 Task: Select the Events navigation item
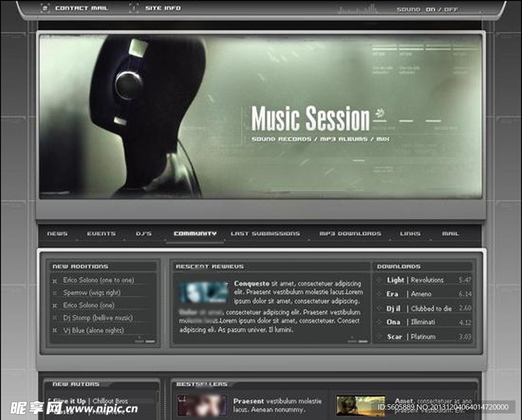[x=101, y=233]
